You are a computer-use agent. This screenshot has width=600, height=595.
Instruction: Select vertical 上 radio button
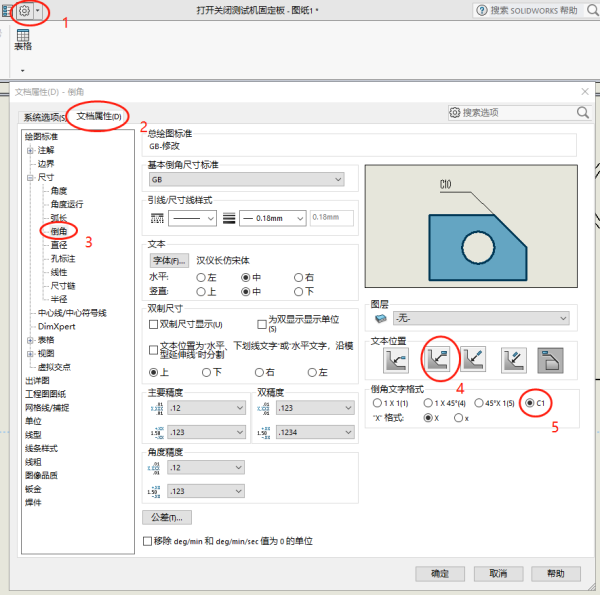(x=201, y=292)
